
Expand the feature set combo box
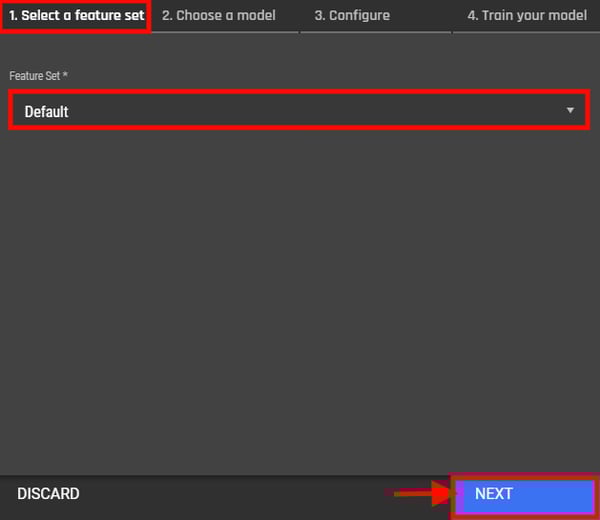pos(299,110)
